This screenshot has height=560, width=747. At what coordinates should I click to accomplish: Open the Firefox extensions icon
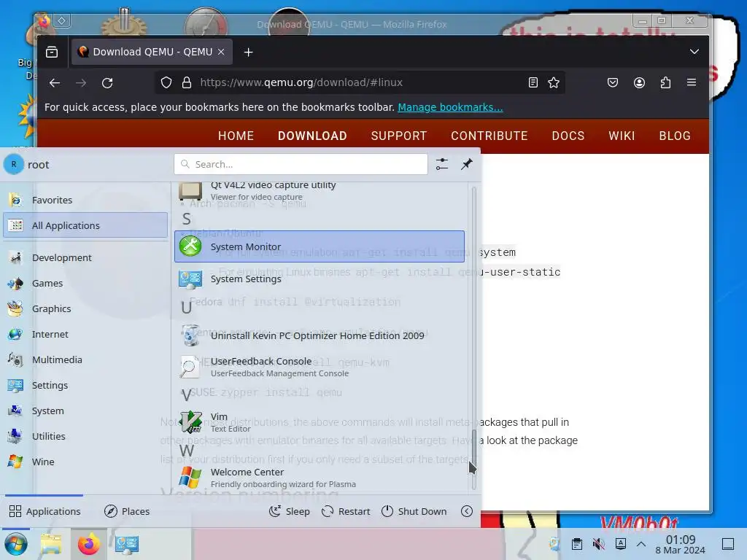[665, 83]
